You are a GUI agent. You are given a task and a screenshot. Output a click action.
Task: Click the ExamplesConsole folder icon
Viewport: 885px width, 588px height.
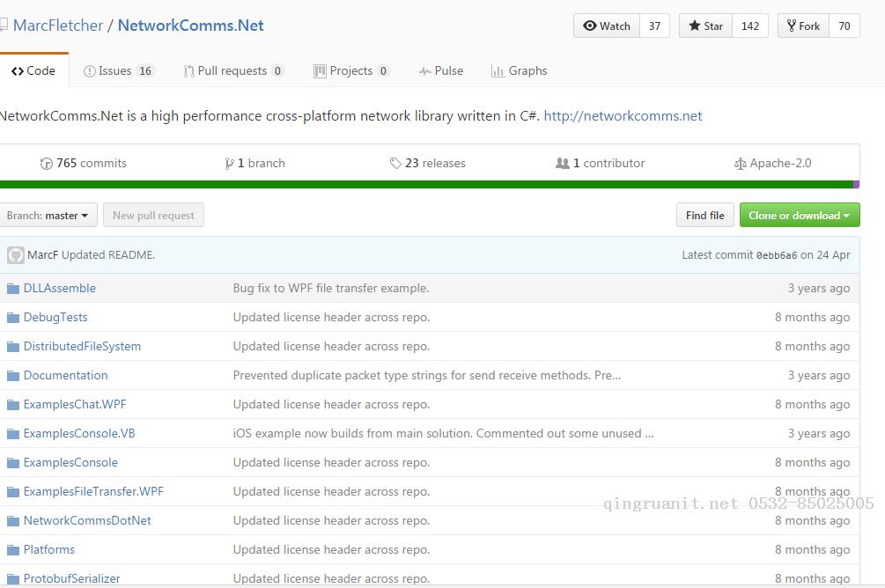click(13, 463)
